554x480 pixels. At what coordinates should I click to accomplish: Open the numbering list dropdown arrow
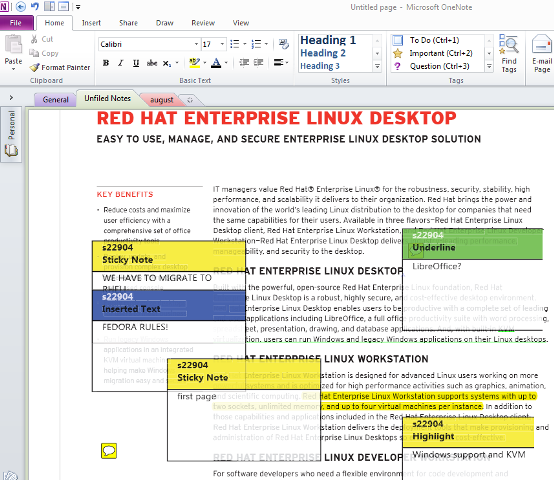click(266, 44)
